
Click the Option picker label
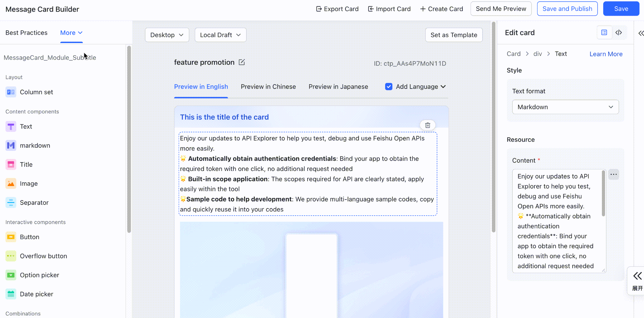click(40, 275)
